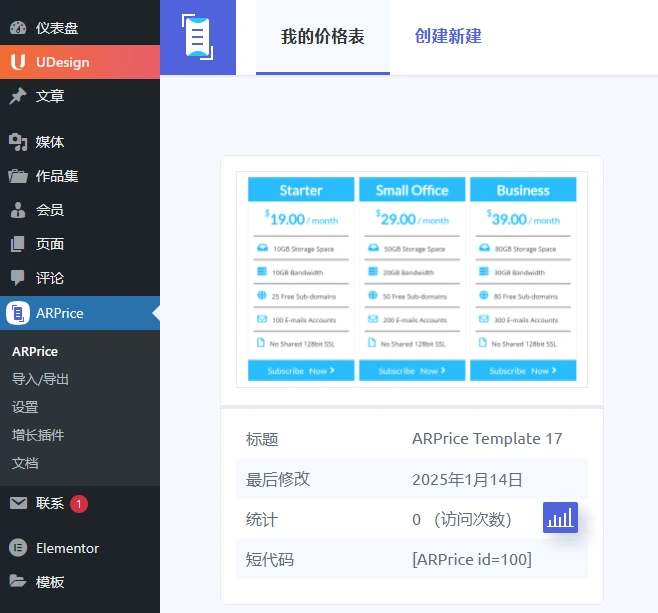658x613 pixels.
Task: Click the 统计 label
Action: (262, 519)
